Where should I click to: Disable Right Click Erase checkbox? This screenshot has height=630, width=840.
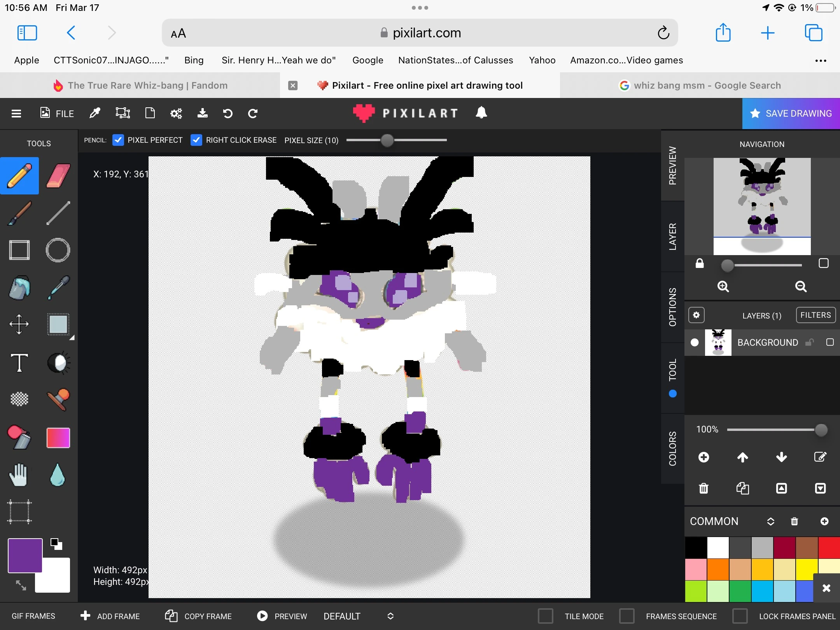pyautogui.click(x=196, y=140)
